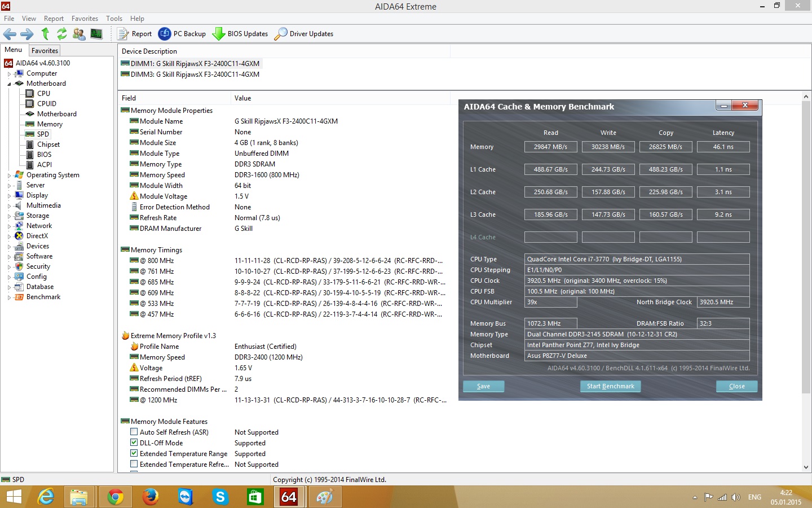Expand the Benchmark tree node
Image resolution: width=812 pixels, height=508 pixels.
point(9,297)
